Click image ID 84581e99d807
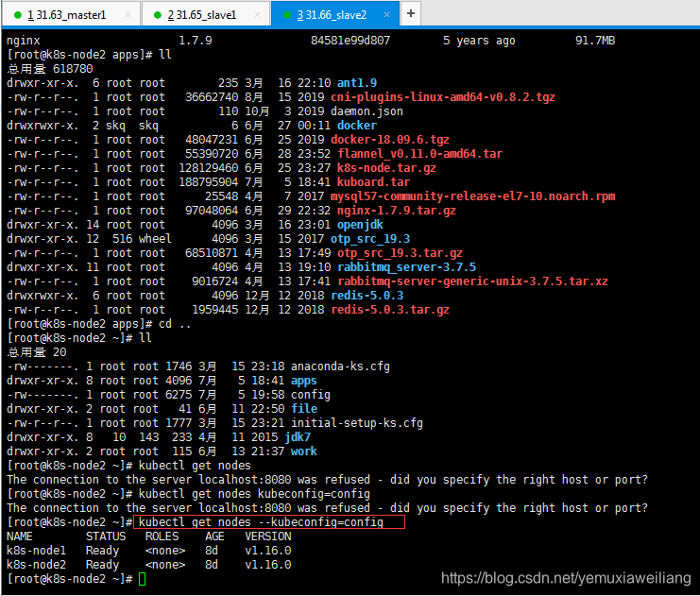The width and height of the screenshot is (700, 596). pos(350,41)
